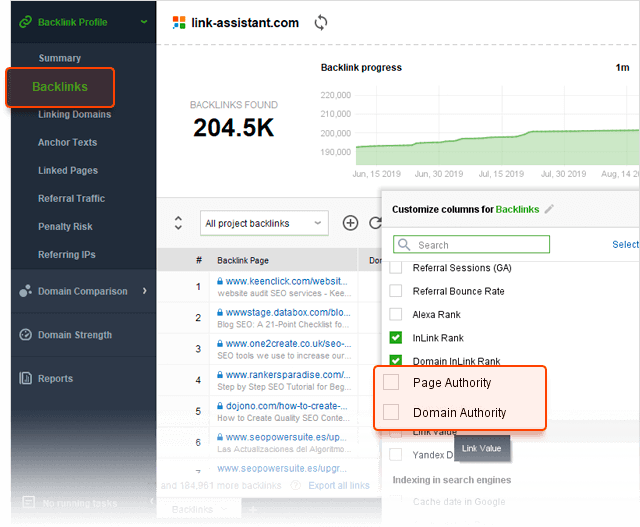Collapse the Backlink Profile section chevron
640x527 pixels.
coord(144,21)
